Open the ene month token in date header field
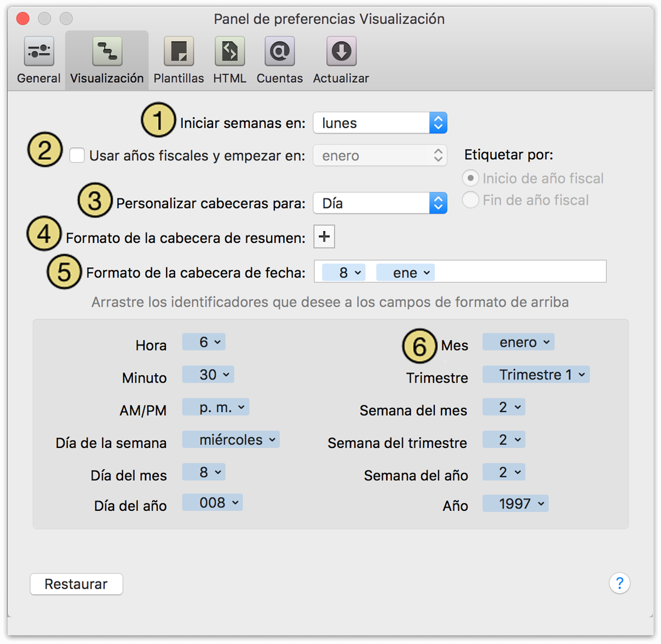This screenshot has height=644, width=661. (405, 272)
